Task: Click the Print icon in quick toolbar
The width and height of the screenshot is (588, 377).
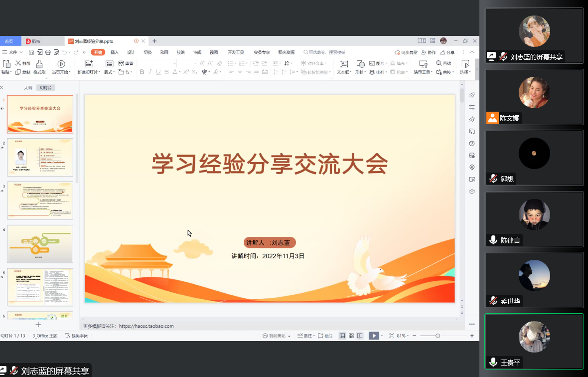Action: [48, 52]
